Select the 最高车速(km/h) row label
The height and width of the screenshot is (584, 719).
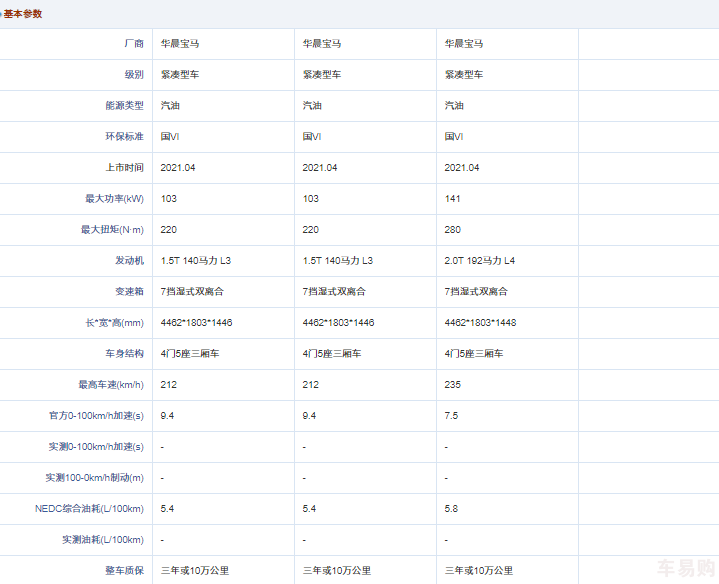pos(111,384)
